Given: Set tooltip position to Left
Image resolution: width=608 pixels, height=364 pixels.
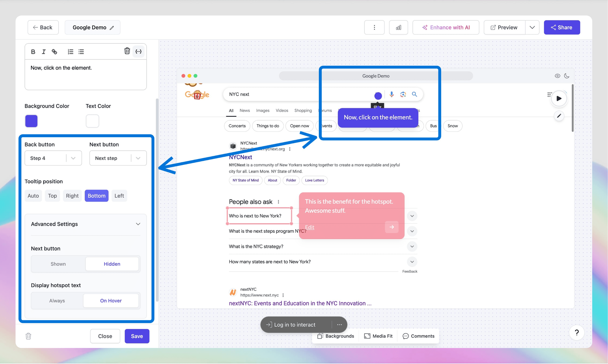Looking at the screenshot, I should click(x=119, y=196).
